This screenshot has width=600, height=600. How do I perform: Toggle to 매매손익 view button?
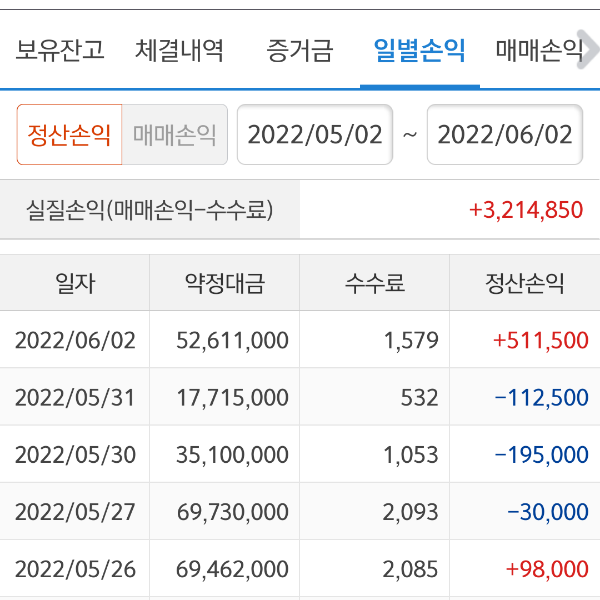(x=175, y=135)
